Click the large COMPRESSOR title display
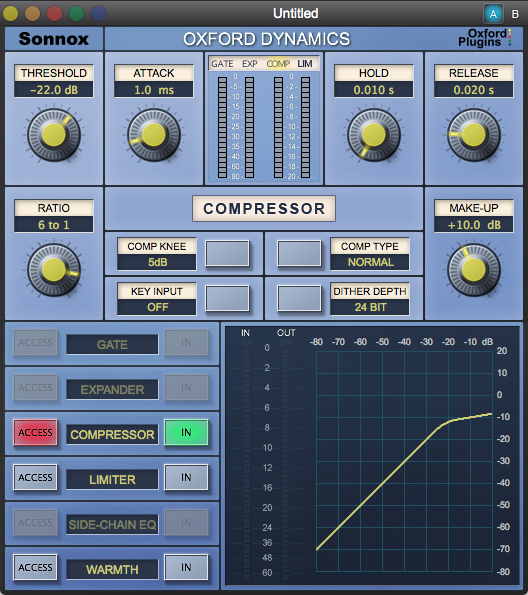This screenshot has height=595, width=528. coord(264,208)
